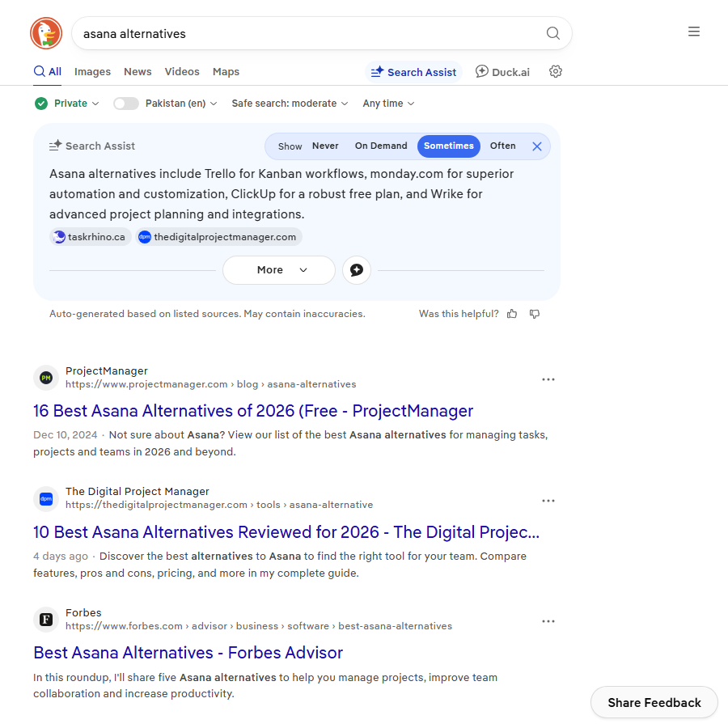Open the hamburger menu
The width and height of the screenshot is (728, 728).
tap(694, 32)
